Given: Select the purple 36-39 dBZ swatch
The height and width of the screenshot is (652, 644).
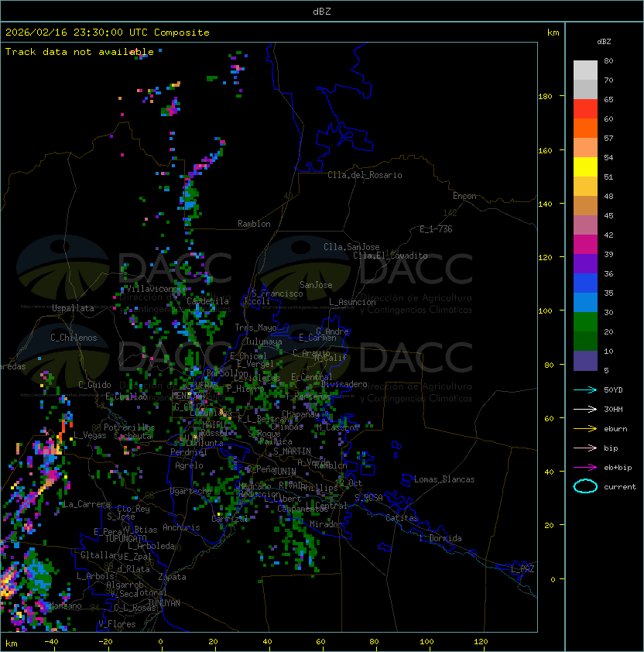Looking at the screenshot, I should (x=585, y=263).
